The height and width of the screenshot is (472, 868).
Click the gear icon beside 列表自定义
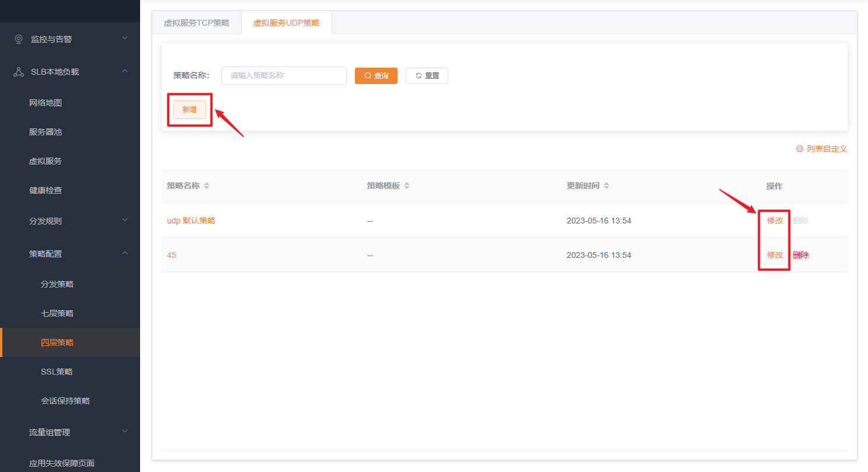(x=800, y=149)
